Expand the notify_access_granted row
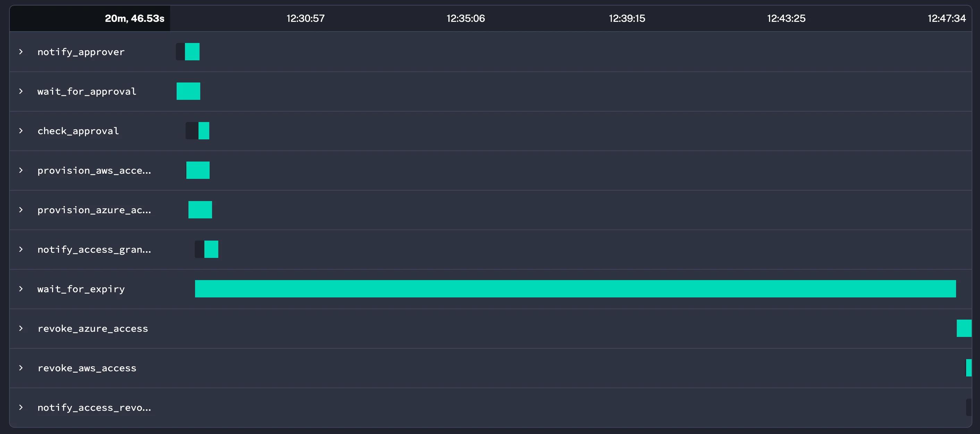Viewport: 980px width, 434px height. coord(21,249)
